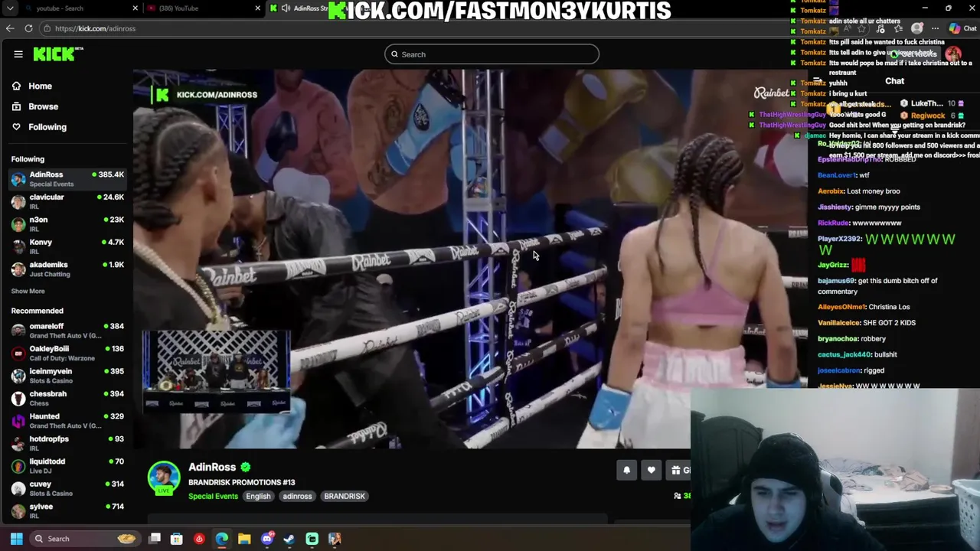Open the browser tab list dropdown
Viewport: 980px width, 551px height.
[x=9, y=8]
